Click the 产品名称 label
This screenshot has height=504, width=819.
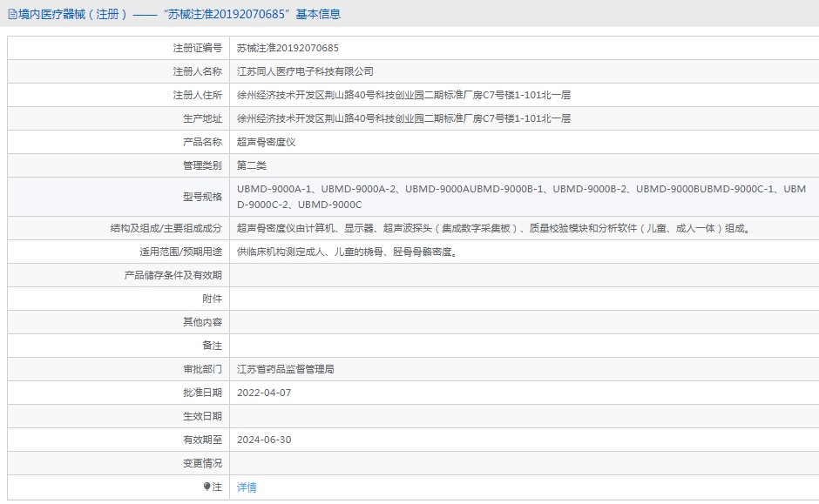tap(203, 142)
